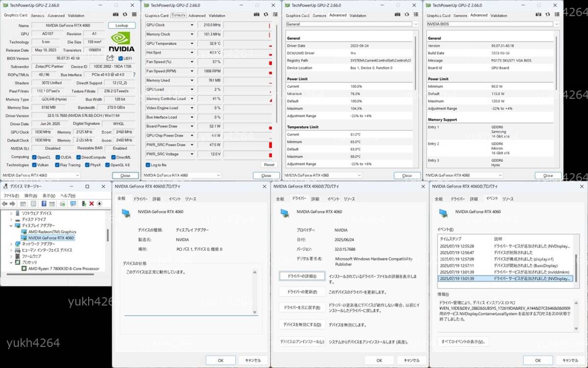The height and width of the screenshot is (368, 588).
Task: Toggle the DirectCompute checkbox
Action: coord(78,157)
